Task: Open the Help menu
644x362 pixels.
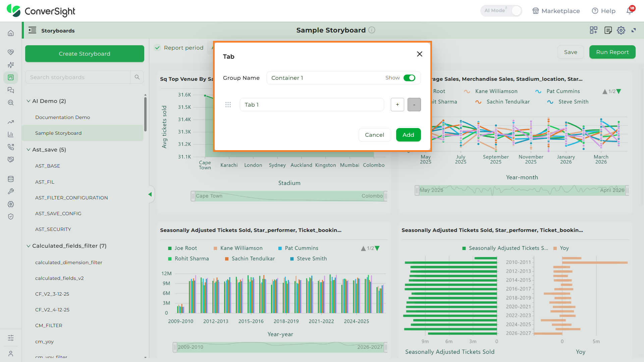Action: click(x=604, y=11)
